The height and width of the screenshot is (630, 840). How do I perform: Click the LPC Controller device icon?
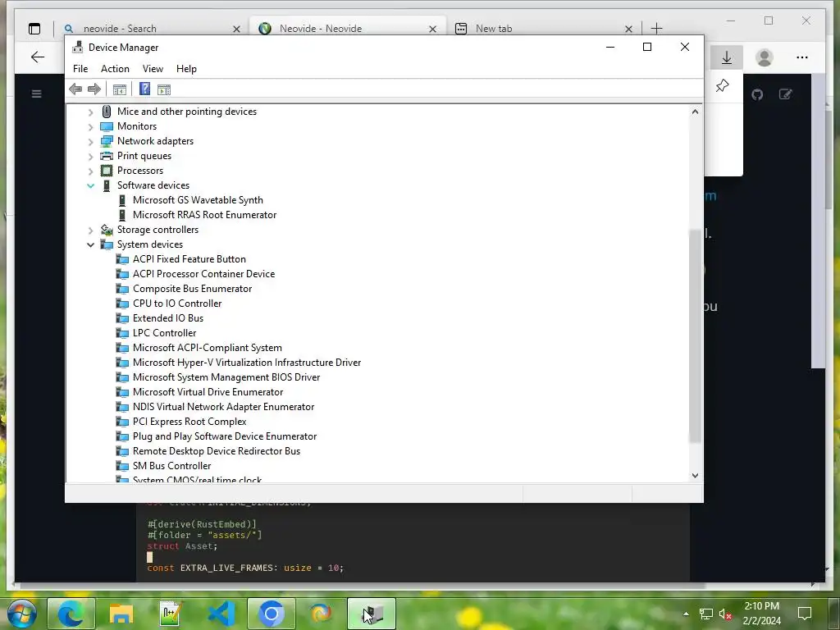[x=122, y=333]
